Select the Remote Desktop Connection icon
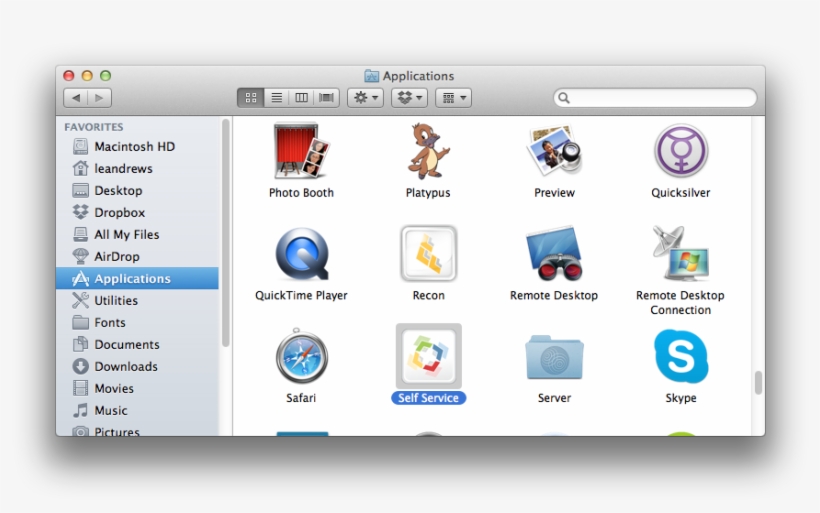 680,254
